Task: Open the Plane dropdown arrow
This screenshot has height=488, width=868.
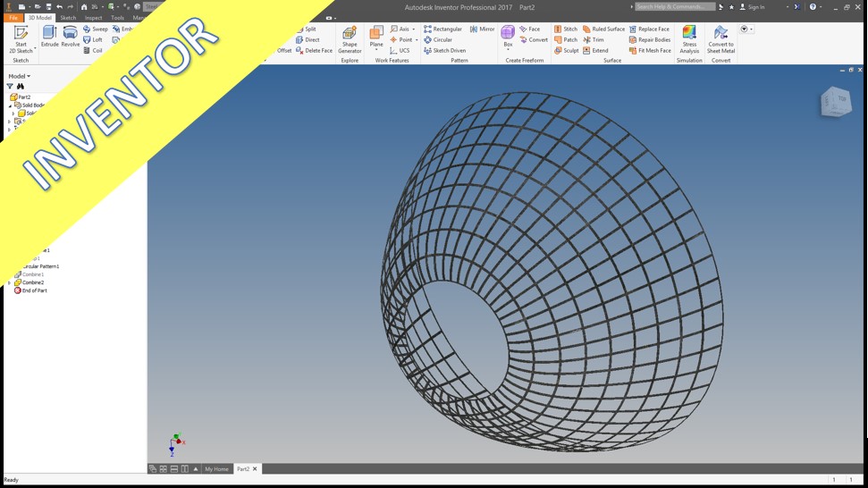Action: (376, 50)
